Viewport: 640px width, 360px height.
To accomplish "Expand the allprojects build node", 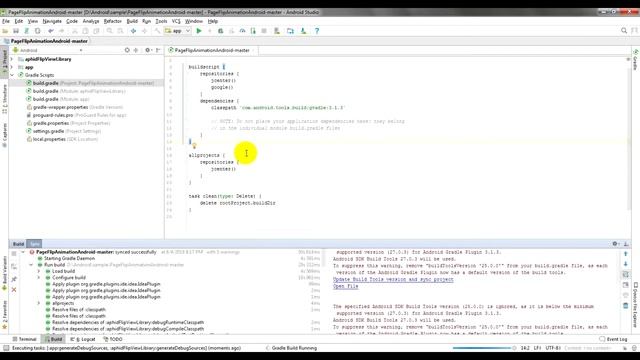I will pos(39,303).
